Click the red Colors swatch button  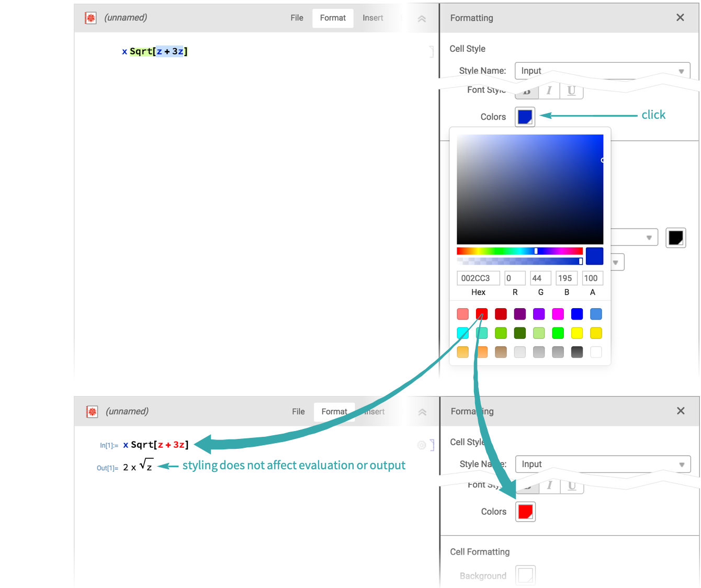[525, 512]
